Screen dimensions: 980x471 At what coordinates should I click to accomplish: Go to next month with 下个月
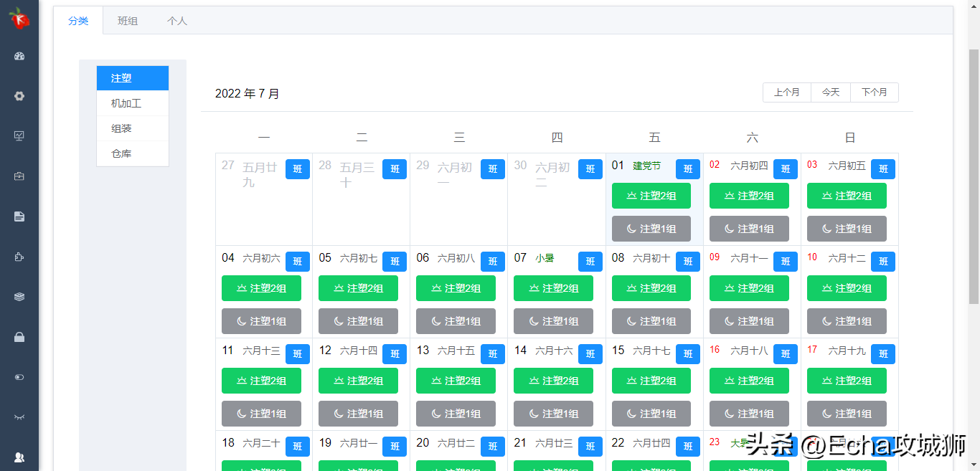(875, 92)
